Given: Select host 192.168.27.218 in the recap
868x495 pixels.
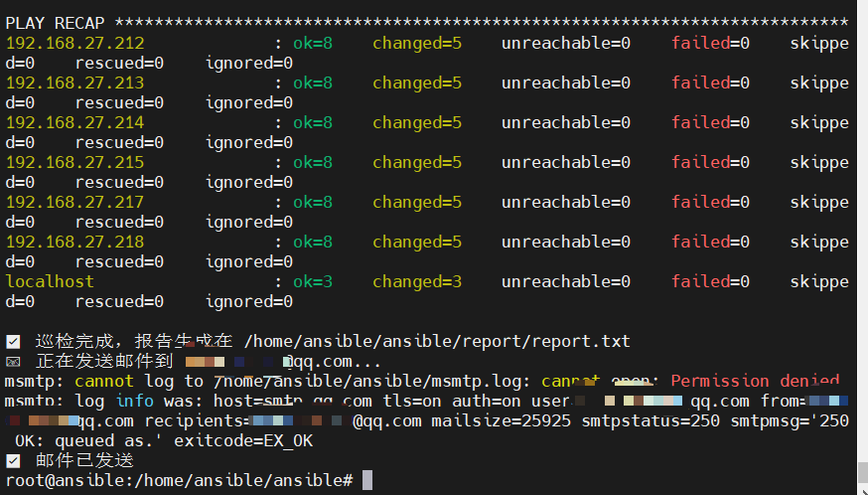Looking at the screenshot, I should 74,242.
